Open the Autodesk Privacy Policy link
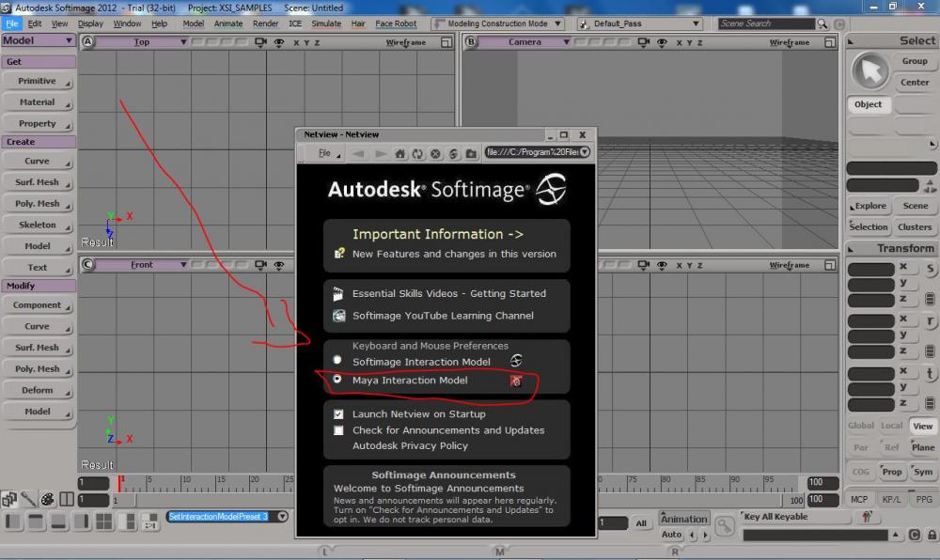 click(410, 445)
